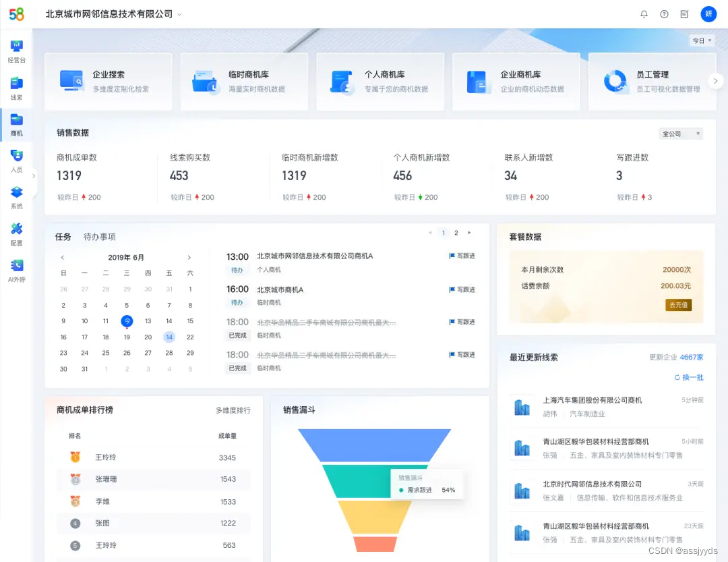Screen dimensions: 728x562
Task: Select task page 1
Action: (444, 233)
